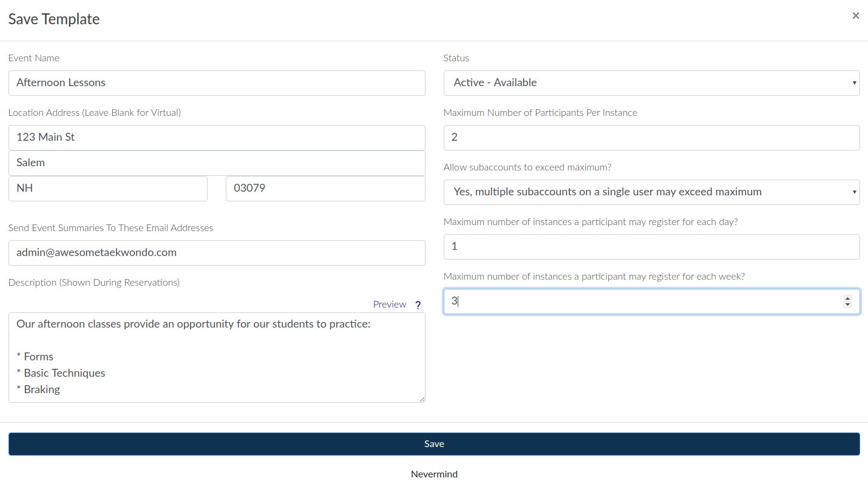Focus the event summaries email address field
This screenshot has height=495, width=868.
click(x=217, y=253)
